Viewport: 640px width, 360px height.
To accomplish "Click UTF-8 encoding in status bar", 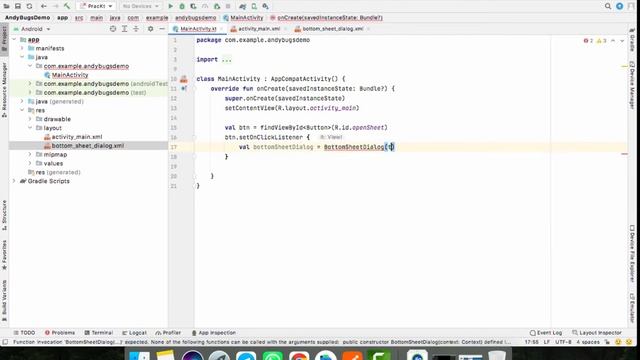I will (563, 342).
